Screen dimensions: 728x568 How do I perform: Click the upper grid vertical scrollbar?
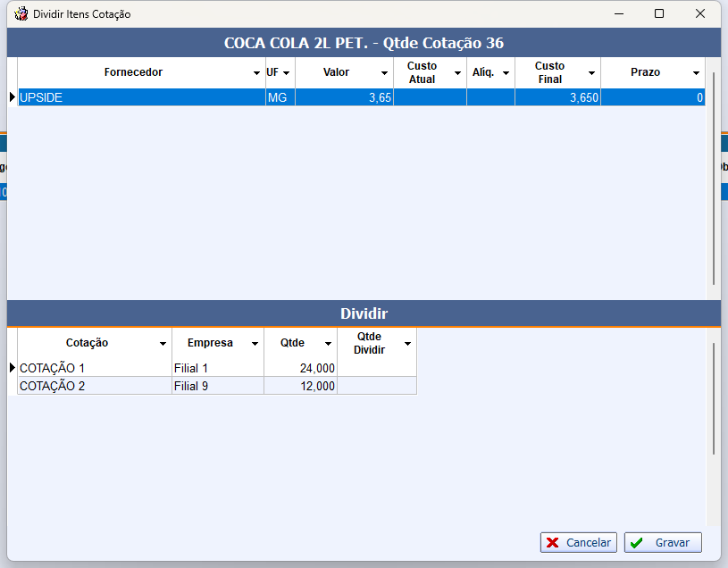714,179
